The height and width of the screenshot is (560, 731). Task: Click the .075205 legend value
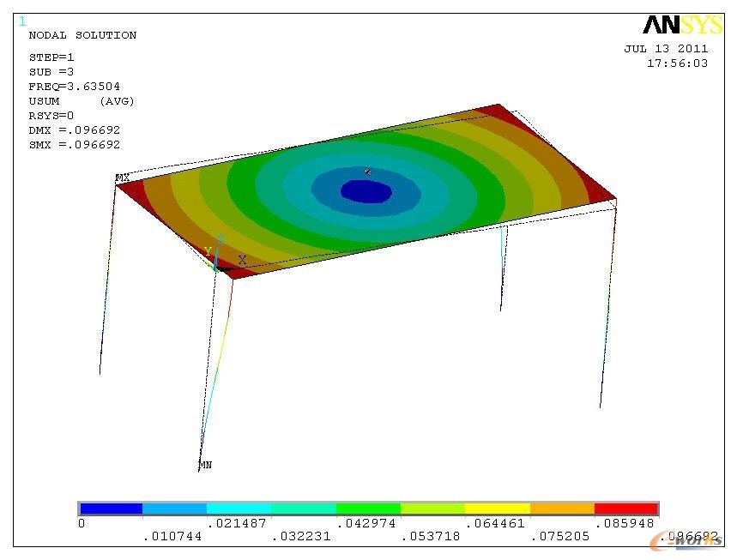(x=562, y=536)
